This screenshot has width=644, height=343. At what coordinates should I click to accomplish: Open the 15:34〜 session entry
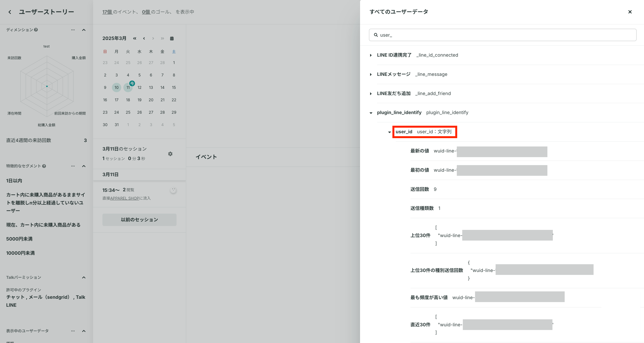click(139, 194)
